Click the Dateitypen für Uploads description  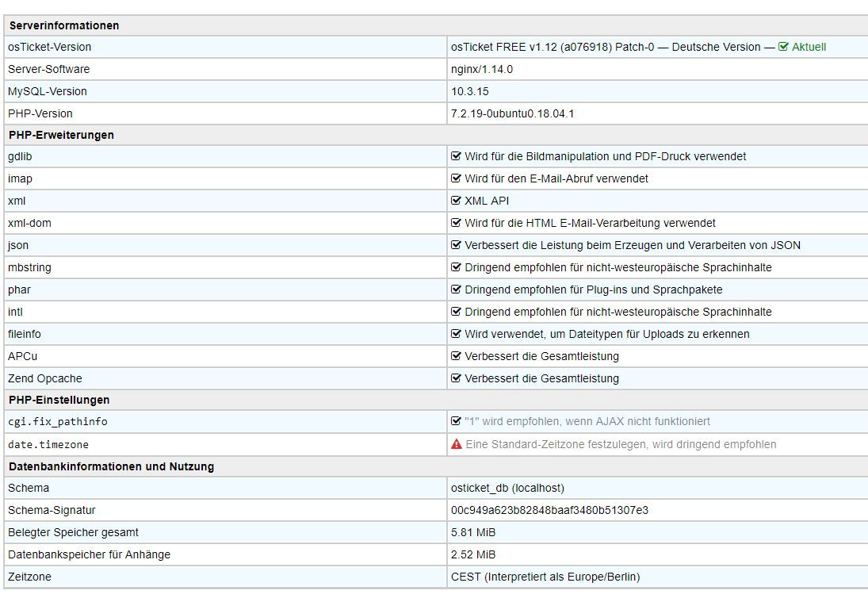(607, 334)
